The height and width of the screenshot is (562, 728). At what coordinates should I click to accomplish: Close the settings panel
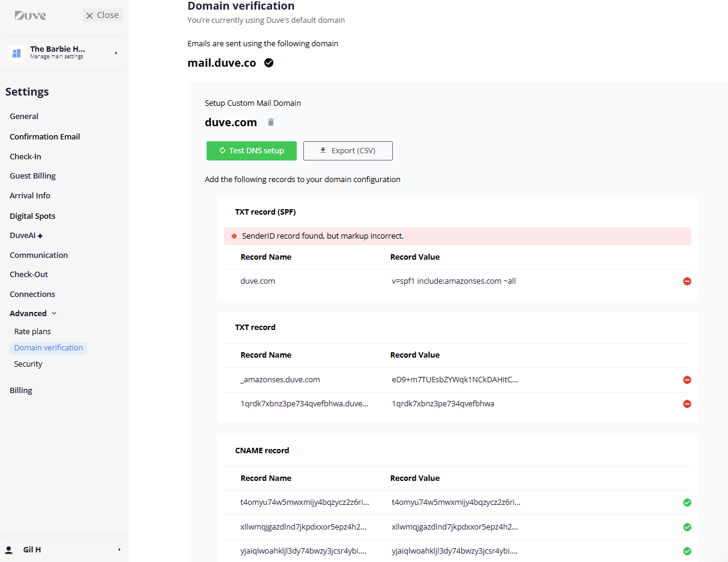point(103,15)
